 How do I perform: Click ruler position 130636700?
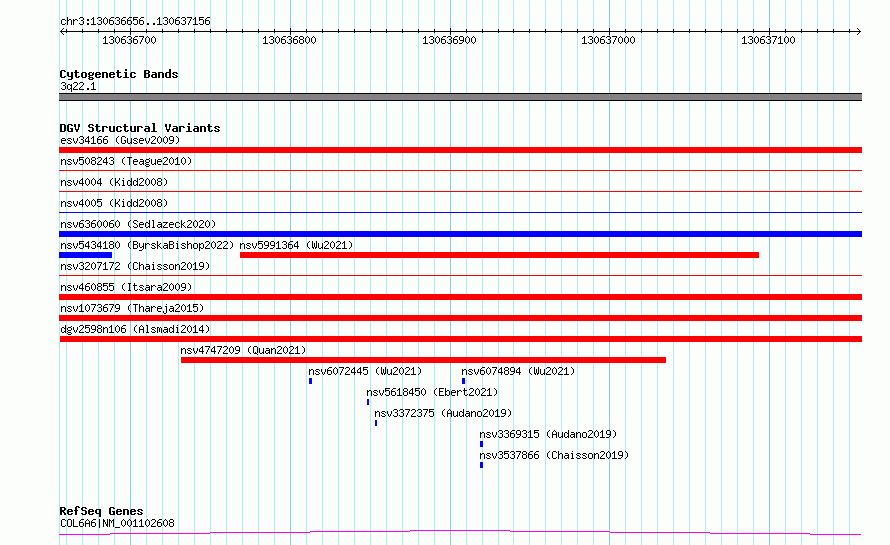pyautogui.click(x=129, y=40)
